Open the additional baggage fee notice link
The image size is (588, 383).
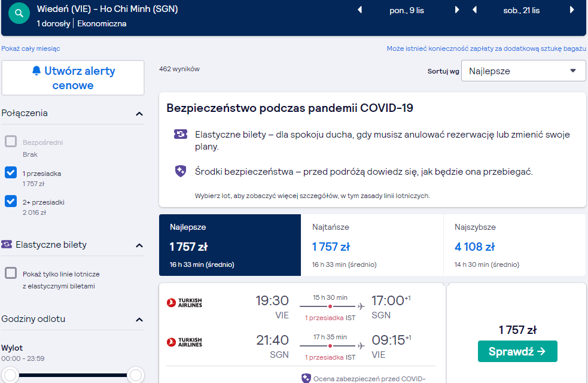pos(486,48)
